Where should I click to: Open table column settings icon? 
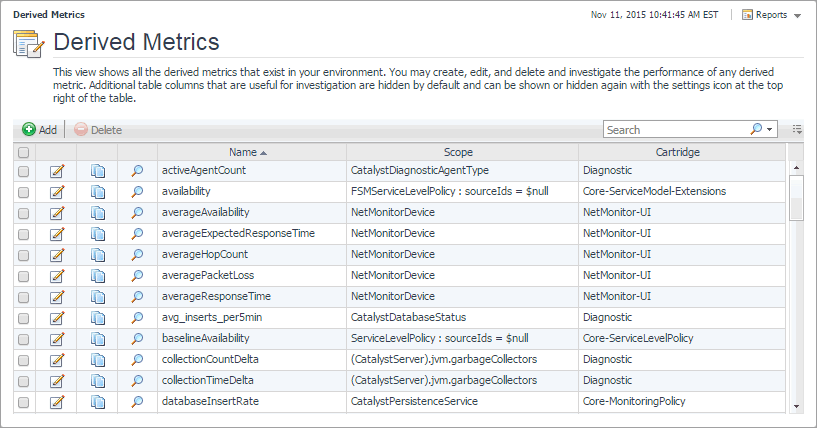point(797,130)
